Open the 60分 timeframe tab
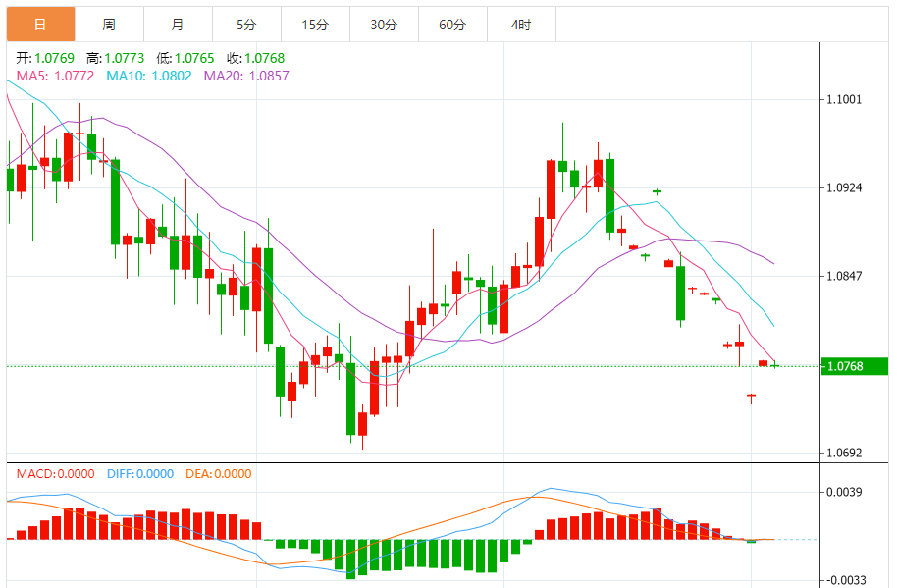Image resolution: width=897 pixels, height=588 pixels. coord(452,25)
